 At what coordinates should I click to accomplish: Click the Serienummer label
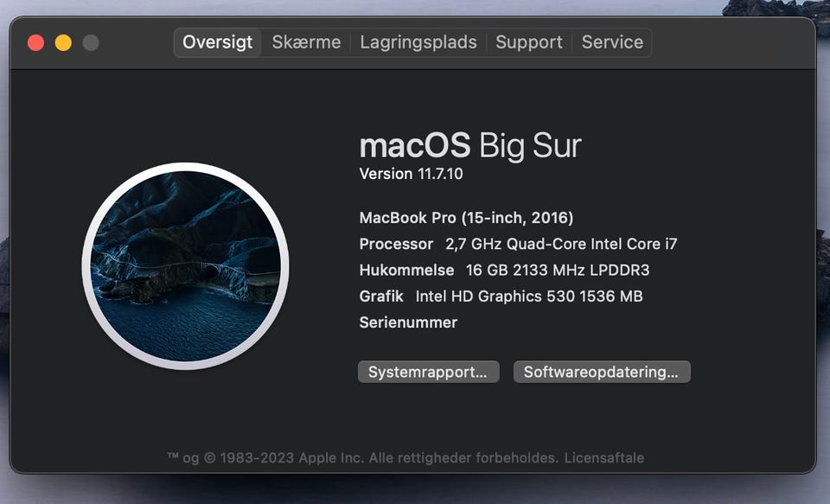[408, 322]
